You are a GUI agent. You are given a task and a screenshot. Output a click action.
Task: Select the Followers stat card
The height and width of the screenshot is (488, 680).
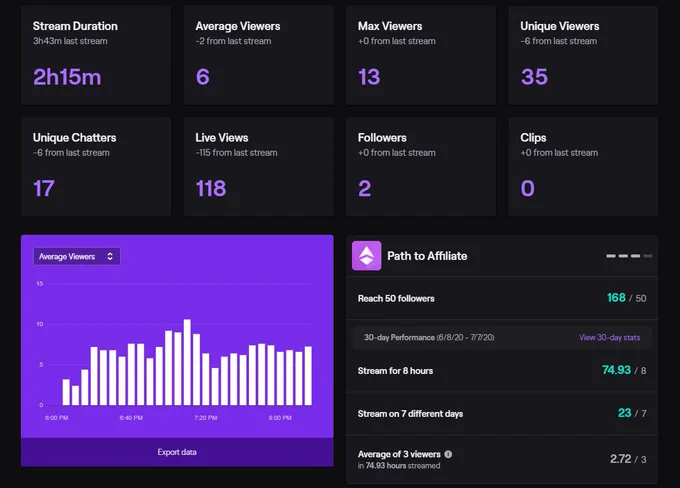click(x=421, y=167)
